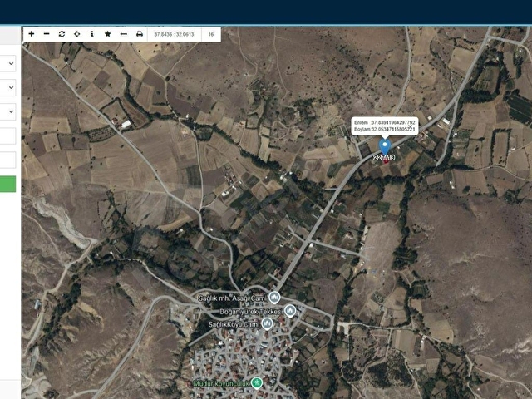The height and width of the screenshot is (399, 532).
Task: Click the blue location pin marker
Action: pyautogui.click(x=384, y=146)
